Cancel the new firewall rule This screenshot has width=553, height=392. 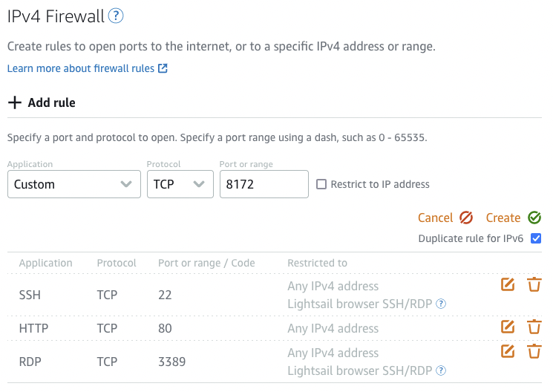(x=445, y=218)
